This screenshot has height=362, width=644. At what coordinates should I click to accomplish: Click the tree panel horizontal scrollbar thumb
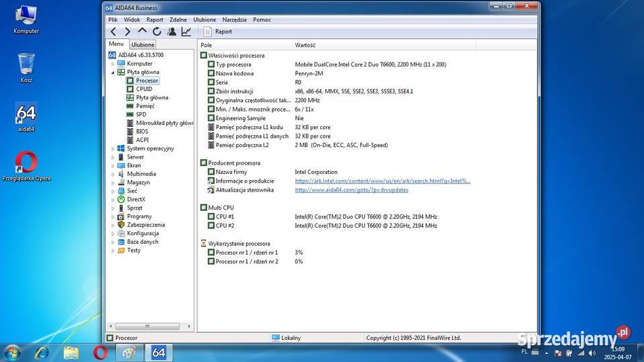tap(148, 326)
